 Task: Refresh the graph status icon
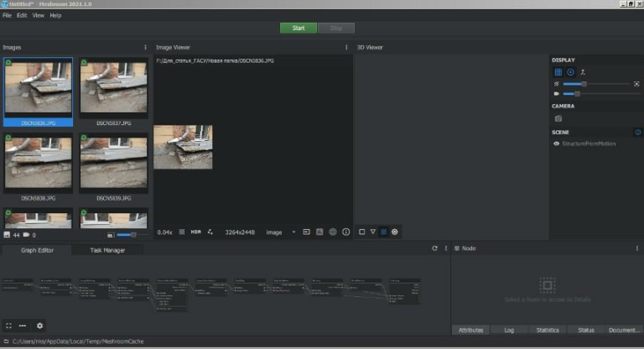coord(434,248)
